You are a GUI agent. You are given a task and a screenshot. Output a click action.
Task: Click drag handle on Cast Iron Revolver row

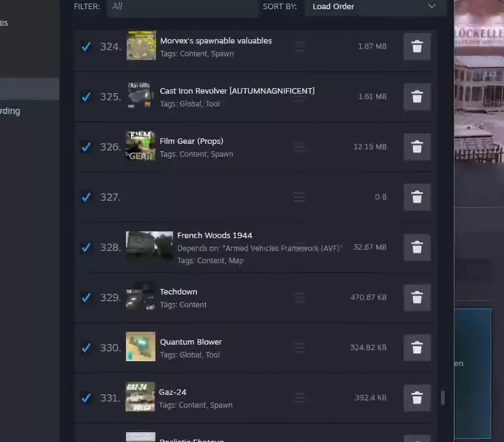(300, 97)
